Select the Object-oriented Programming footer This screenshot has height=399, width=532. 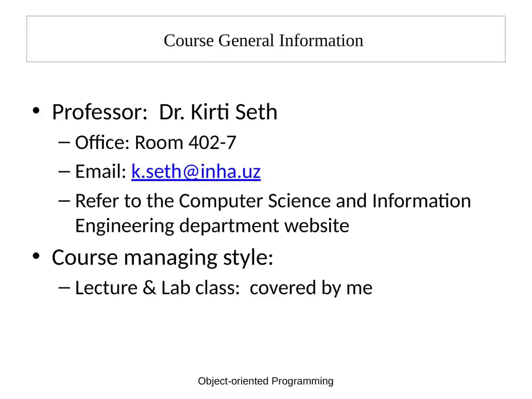click(266, 381)
